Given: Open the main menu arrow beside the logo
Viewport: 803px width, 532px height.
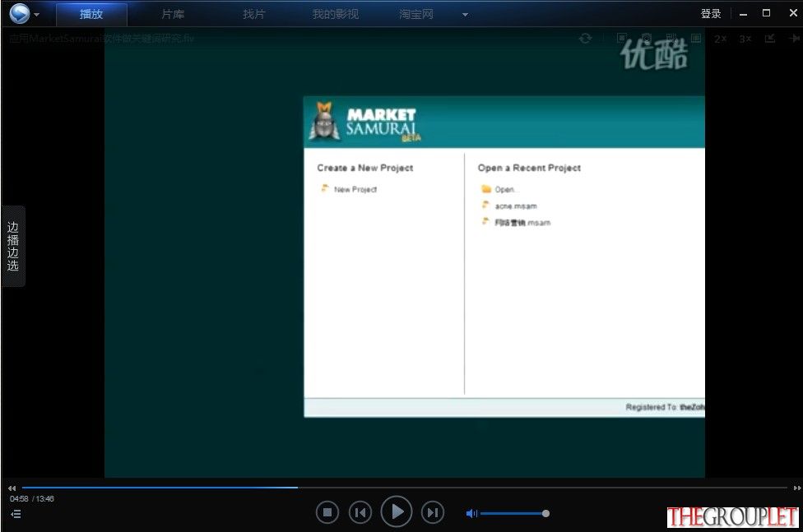Looking at the screenshot, I should pyautogui.click(x=36, y=14).
